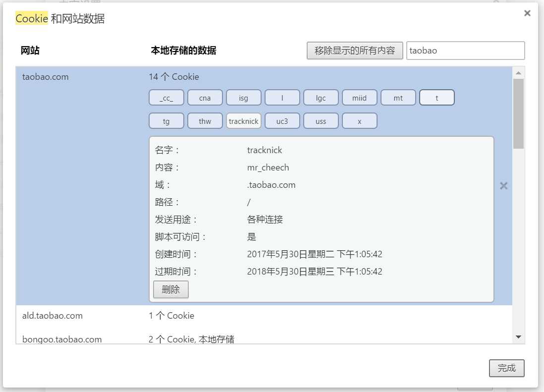Remove taobao.com row with the X icon
Screen dimensions: 544x392
point(503,186)
